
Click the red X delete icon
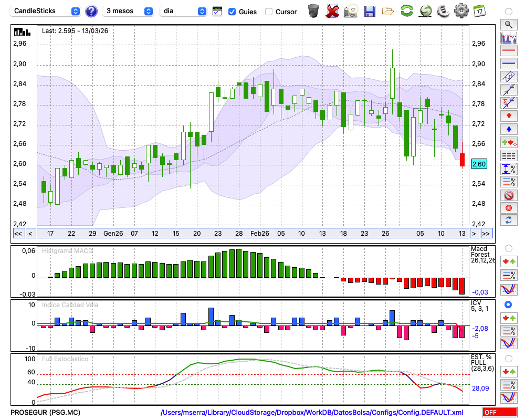tap(332, 11)
